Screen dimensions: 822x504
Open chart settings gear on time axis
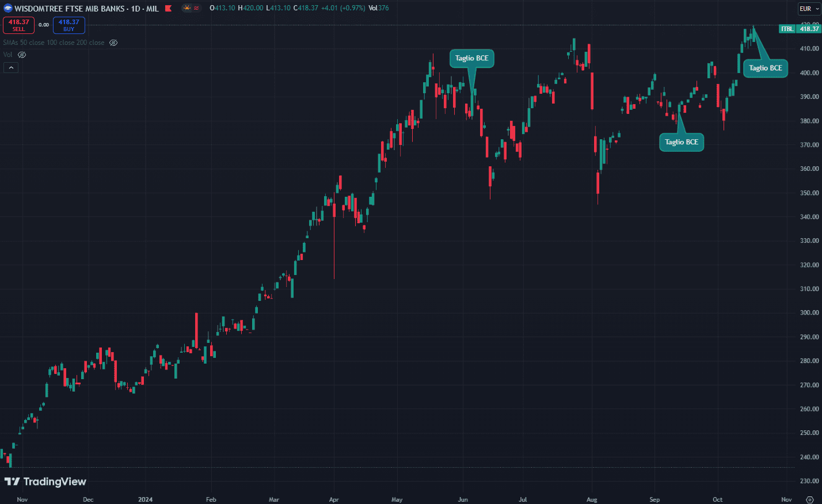(x=809, y=499)
